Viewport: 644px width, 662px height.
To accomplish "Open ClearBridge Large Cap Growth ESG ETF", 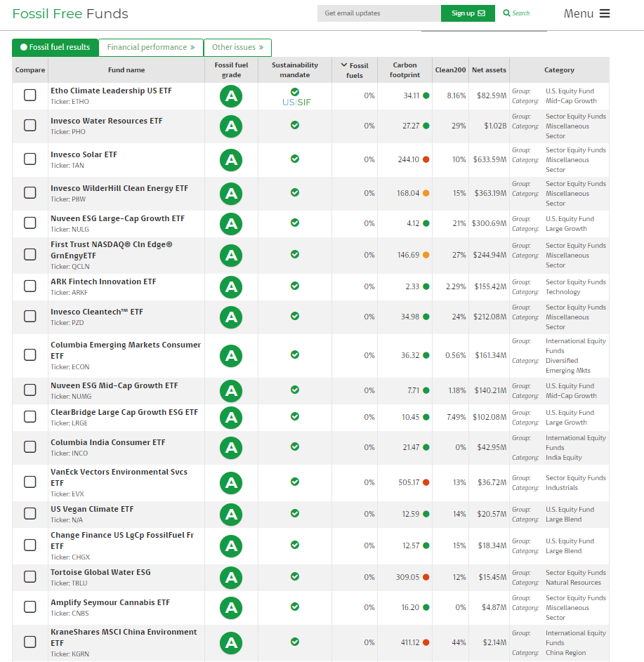I will 124,412.
